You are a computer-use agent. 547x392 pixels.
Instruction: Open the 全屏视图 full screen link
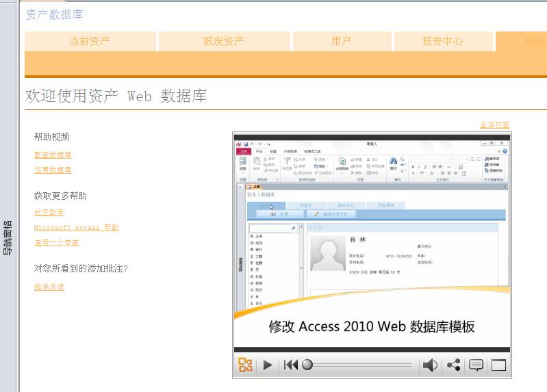pos(495,125)
